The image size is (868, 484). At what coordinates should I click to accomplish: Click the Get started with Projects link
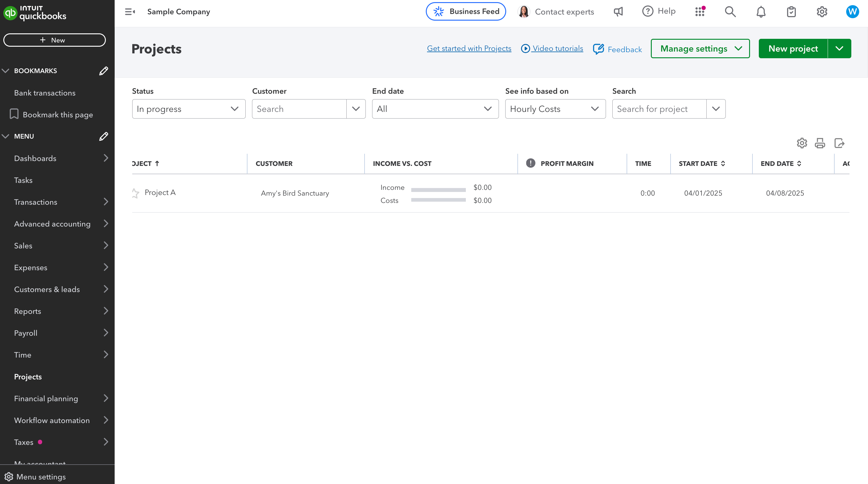(469, 48)
